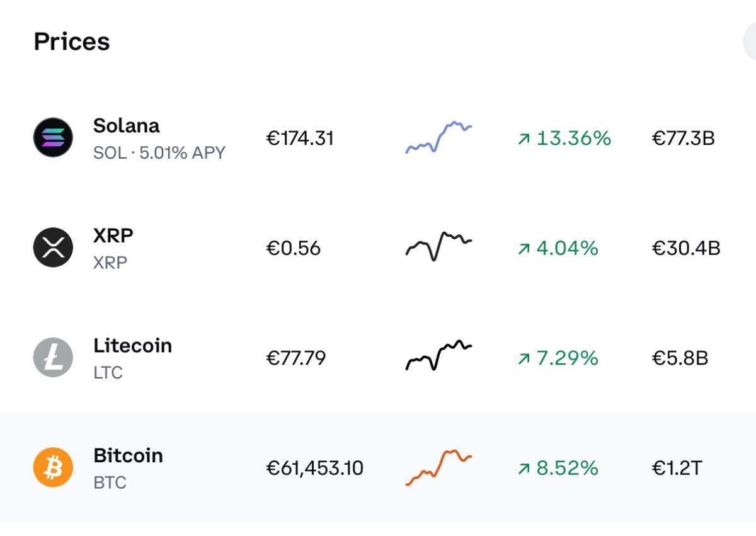Click the Solana coin logo icon
Image resolution: width=756 pixels, height=536 pixels.
click(x=53, y=138)
